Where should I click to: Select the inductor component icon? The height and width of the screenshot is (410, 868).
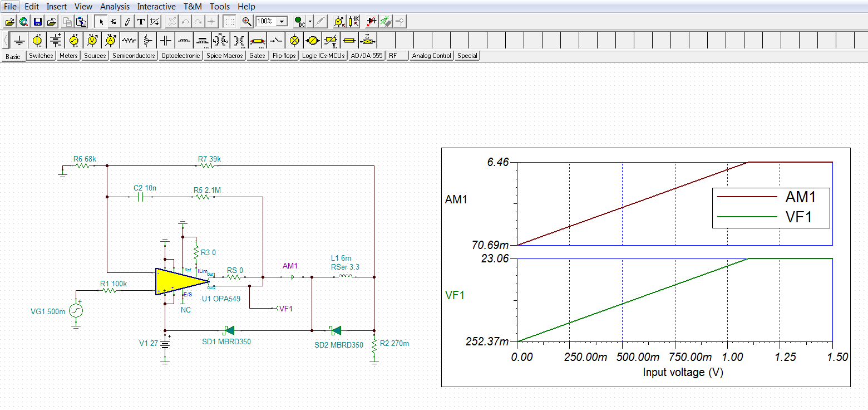pos(184,40)
